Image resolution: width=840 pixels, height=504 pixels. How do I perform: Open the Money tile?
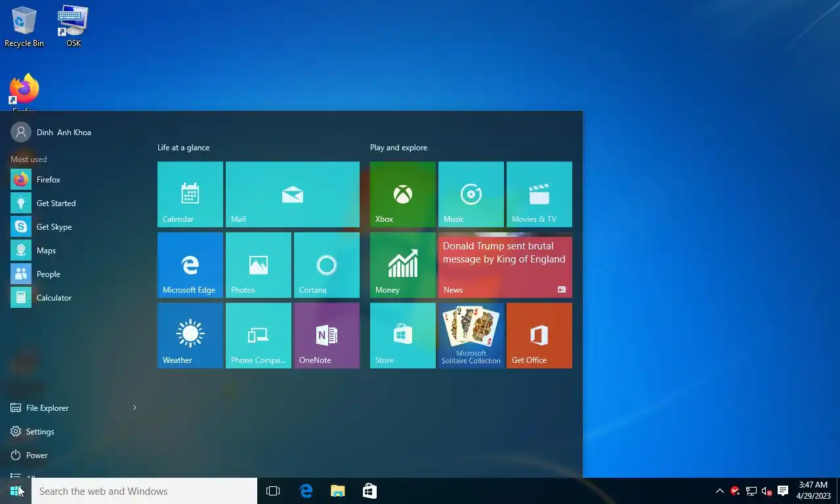click(x=403, y=265)
